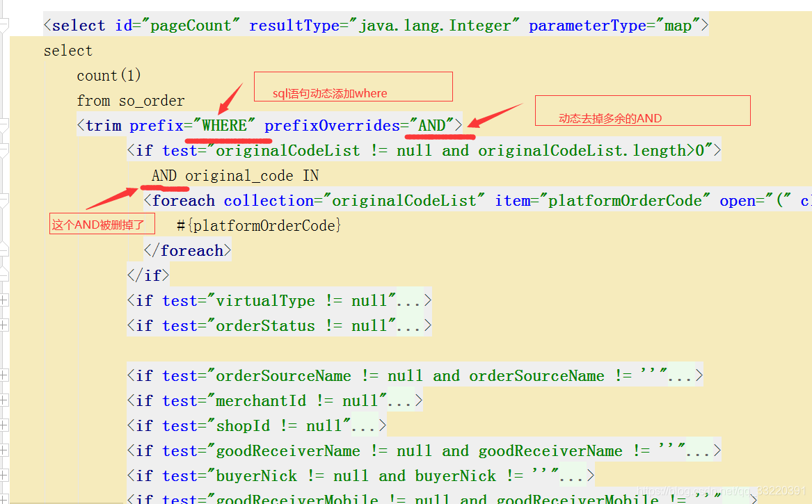Screen dimensions: 812x504
Task: Select the 动态去掉多余的AND callout box
Action: click(x=642, y=110)
